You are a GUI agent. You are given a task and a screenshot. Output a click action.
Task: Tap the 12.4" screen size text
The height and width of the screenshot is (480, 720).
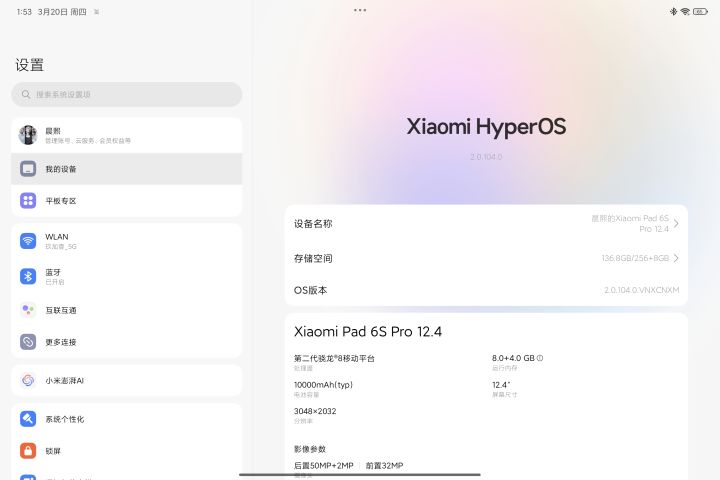[501, 384]
